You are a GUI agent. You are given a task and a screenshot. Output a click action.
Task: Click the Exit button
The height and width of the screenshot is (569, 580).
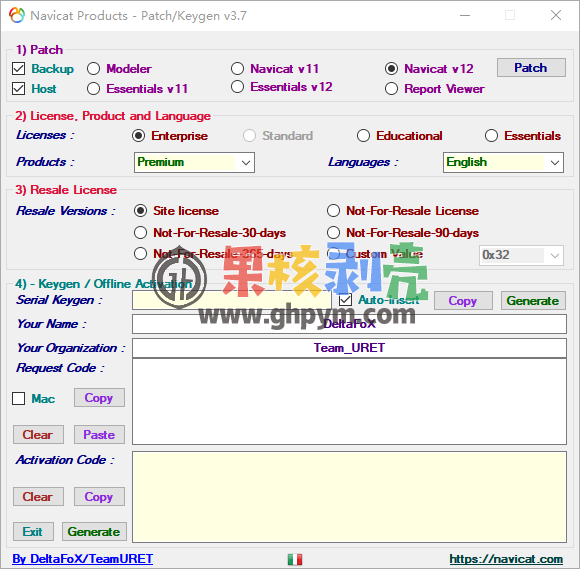tap(33, 532)
